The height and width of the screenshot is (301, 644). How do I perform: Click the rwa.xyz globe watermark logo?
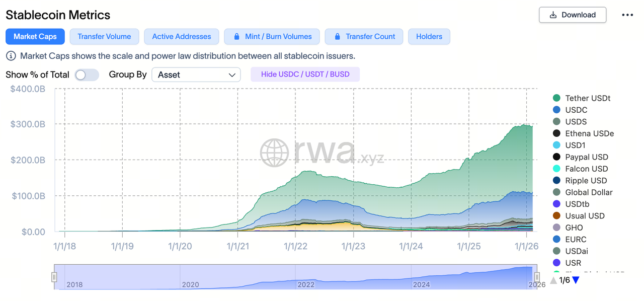274,152
